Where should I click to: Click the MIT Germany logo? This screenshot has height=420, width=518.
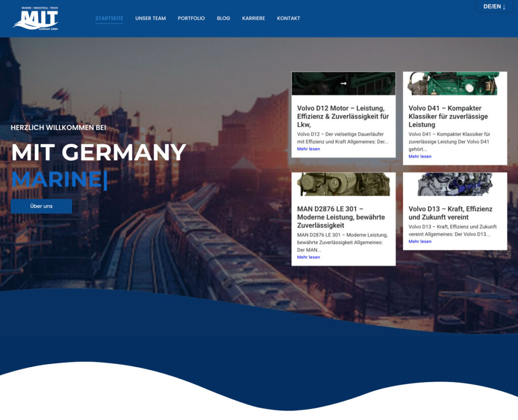coord(36,19)
